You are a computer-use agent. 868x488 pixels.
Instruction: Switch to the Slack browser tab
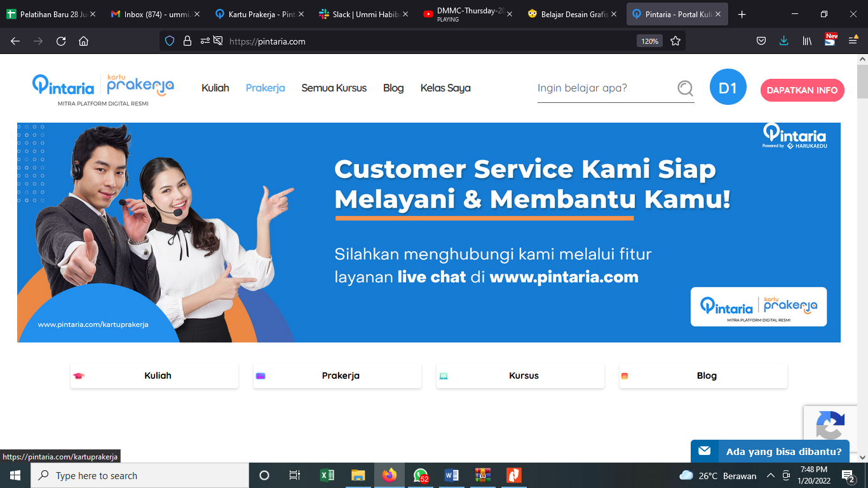pyautogui.click(x=363, y=14)
